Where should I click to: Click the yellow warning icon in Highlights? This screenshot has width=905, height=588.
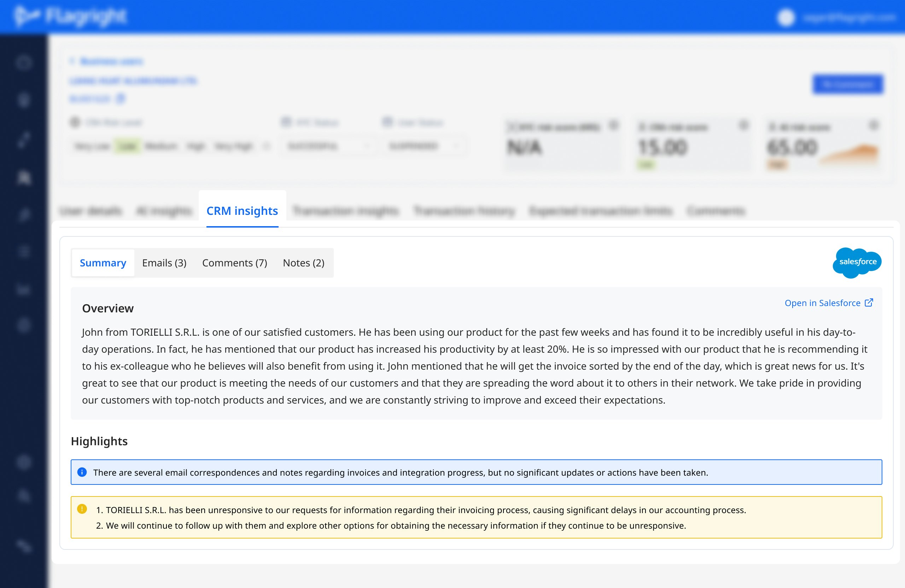82,508
